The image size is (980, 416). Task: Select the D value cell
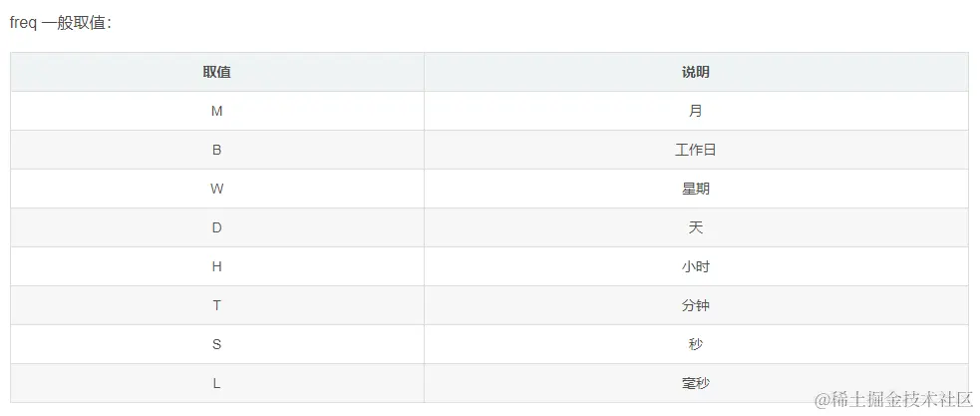coord(217,227)
